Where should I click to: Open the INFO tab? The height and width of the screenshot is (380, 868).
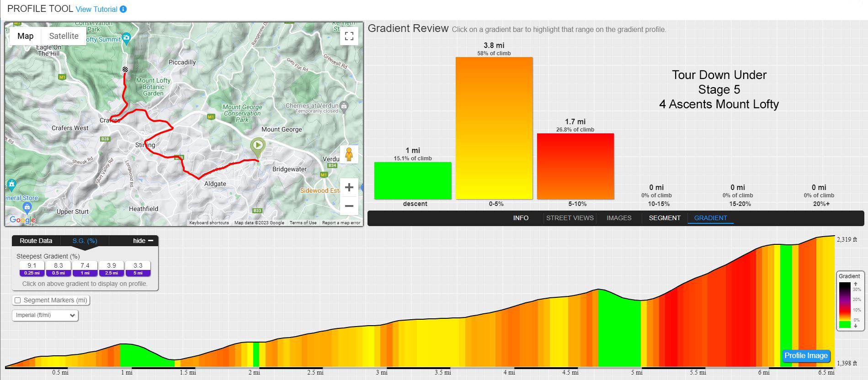click(521, 218)
